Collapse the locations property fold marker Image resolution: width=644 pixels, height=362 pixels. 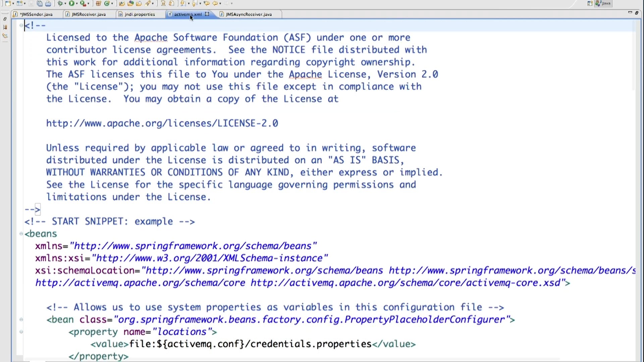click(x=21, y=332)
